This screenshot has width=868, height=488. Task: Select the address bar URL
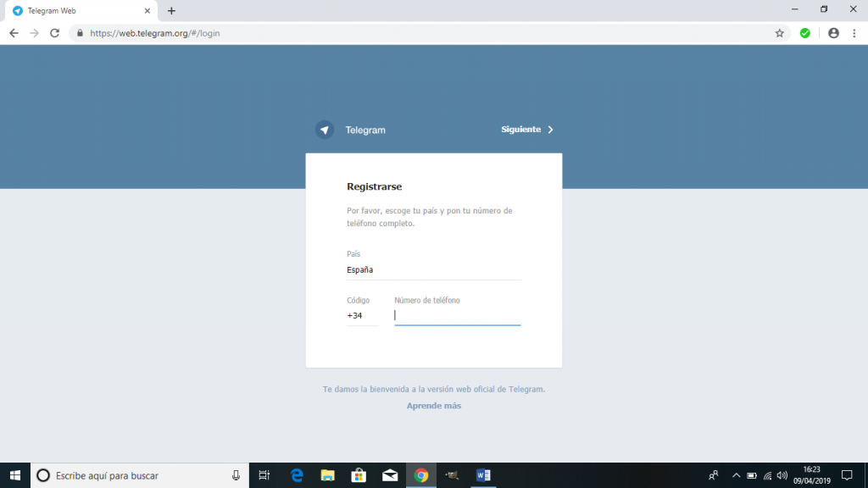[x=155, y=33]
